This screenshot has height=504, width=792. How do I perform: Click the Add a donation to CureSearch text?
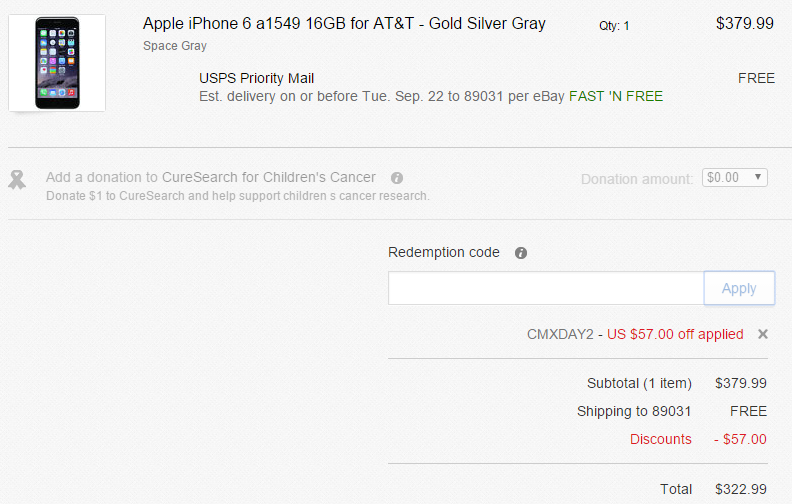[211, 178]
